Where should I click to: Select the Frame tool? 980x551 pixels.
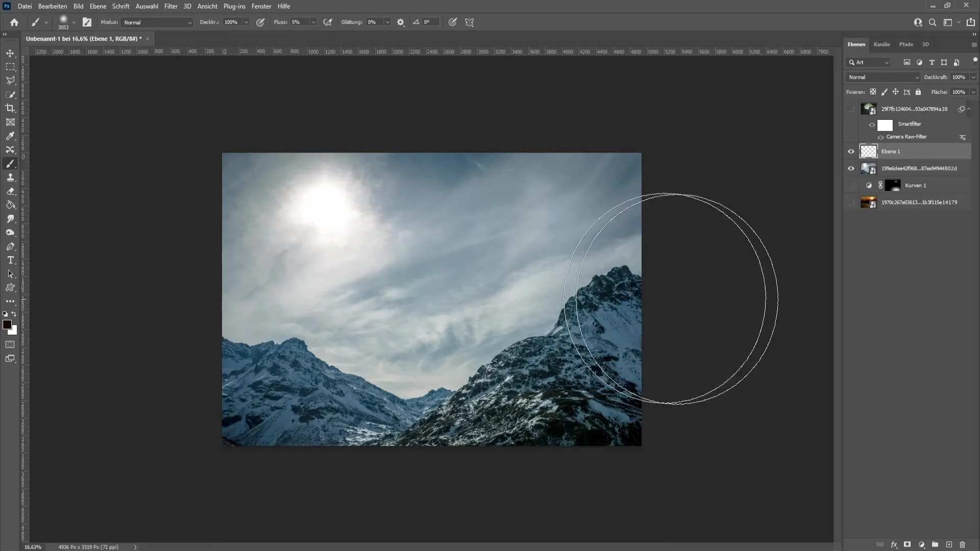10,122
